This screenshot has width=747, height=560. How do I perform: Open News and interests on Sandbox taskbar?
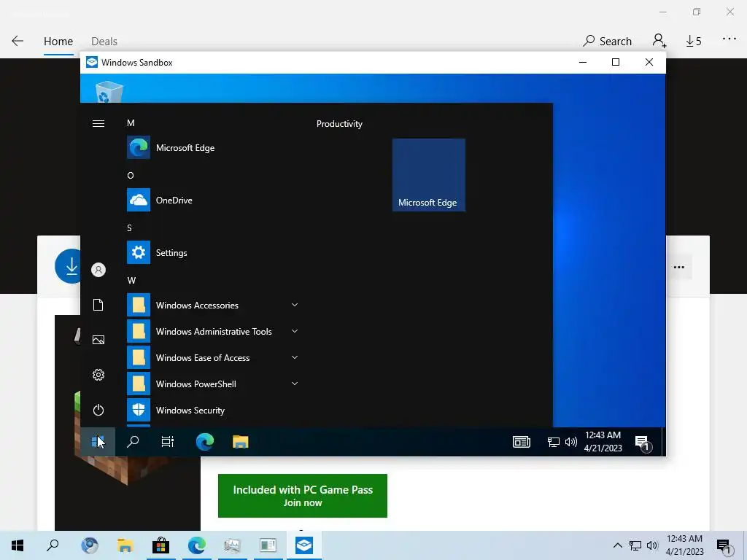(x=521, y=442)
